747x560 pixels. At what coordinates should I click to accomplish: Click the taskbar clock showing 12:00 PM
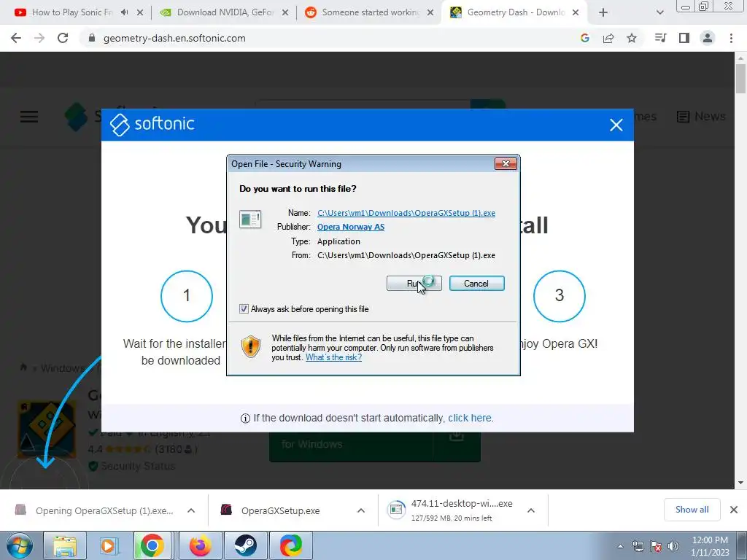coord(710,545)
